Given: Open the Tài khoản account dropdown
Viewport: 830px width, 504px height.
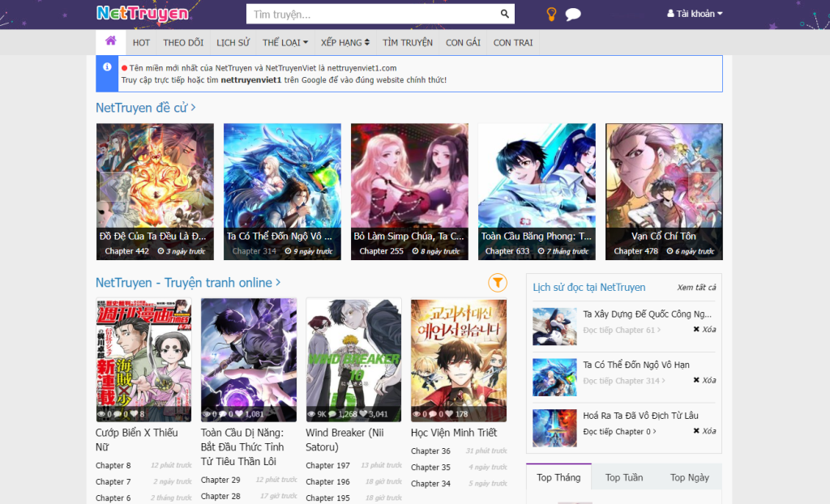Looking at the screenshot, I should tap(694, 14).
